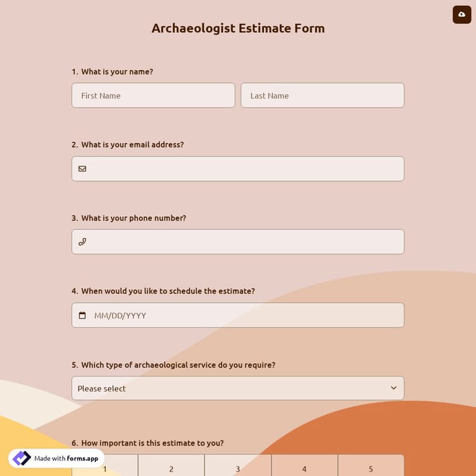Open the 'Please select' service dropdown
Image resolution: width=476 pixels, height=476 pixels.
pyautogui.click(x=228, y=388)
